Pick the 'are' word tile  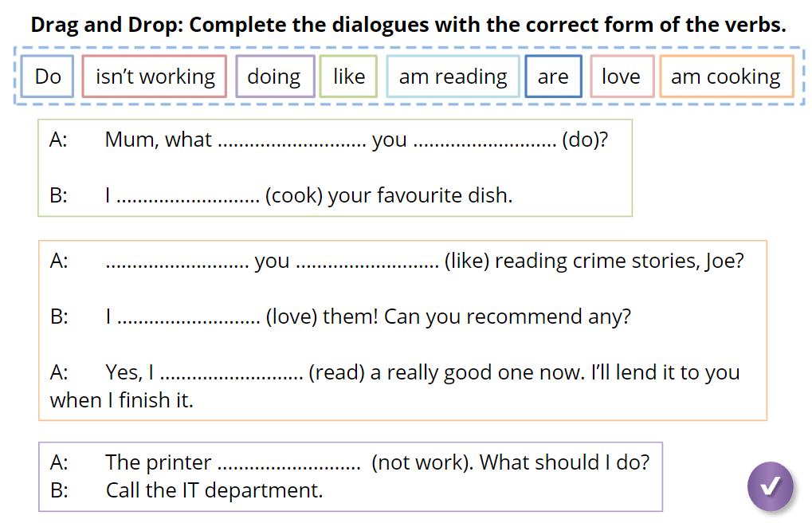click(553, 77)
